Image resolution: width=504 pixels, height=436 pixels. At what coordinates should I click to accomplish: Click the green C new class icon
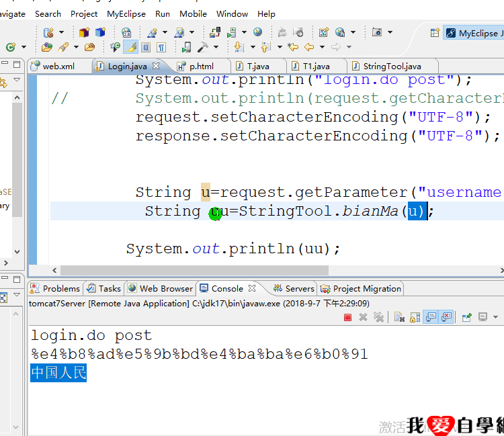(11, 47)
